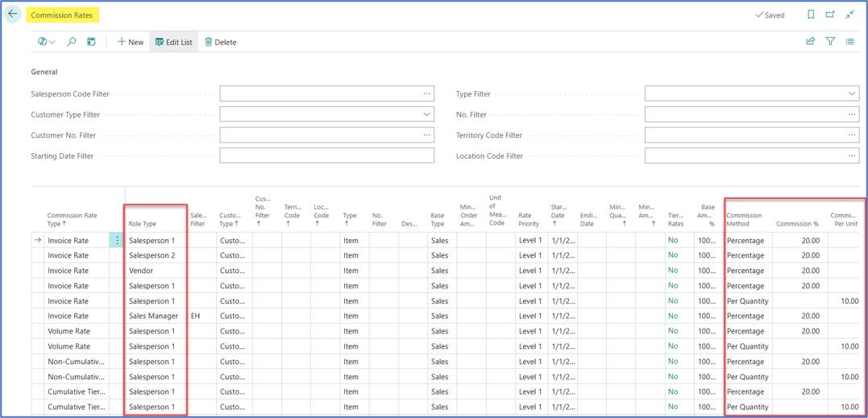
Task: Click Tiered Rates 'No' in first row
Action: tap(673, 241)
